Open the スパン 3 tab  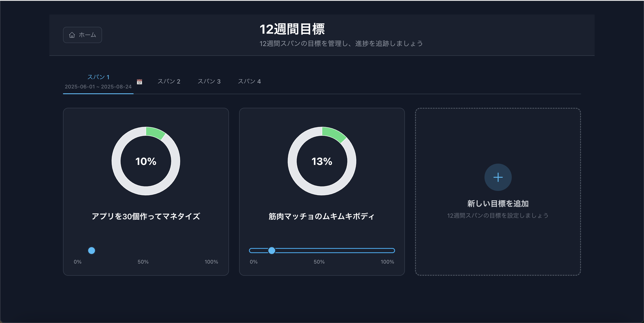(209, 81)
